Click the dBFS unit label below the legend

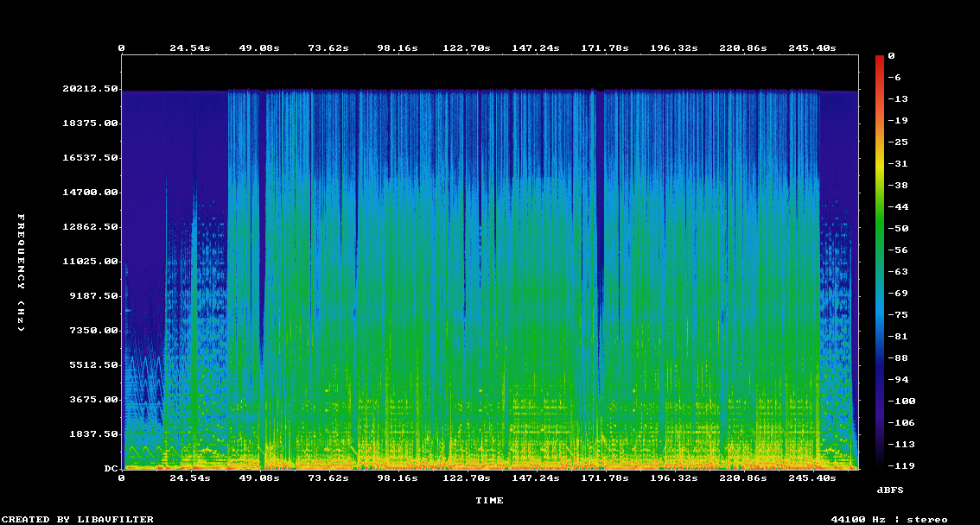coord(890,490)
